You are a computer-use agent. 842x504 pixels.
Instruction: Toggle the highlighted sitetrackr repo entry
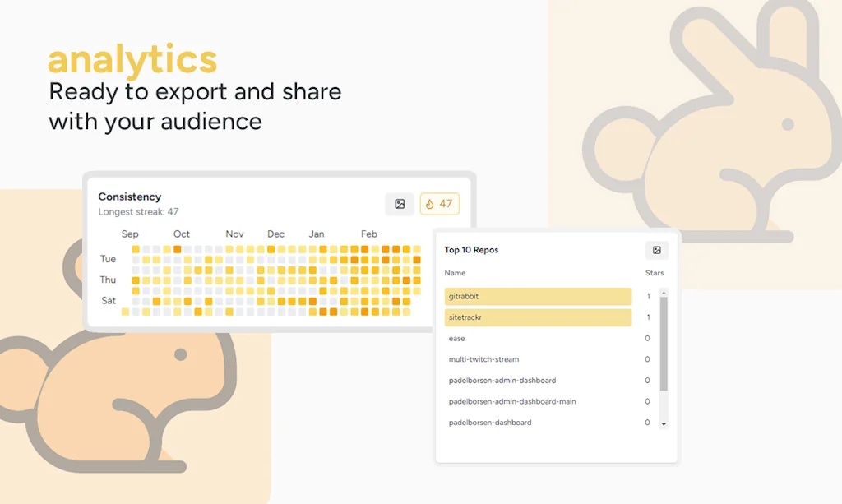coord(538,317)
